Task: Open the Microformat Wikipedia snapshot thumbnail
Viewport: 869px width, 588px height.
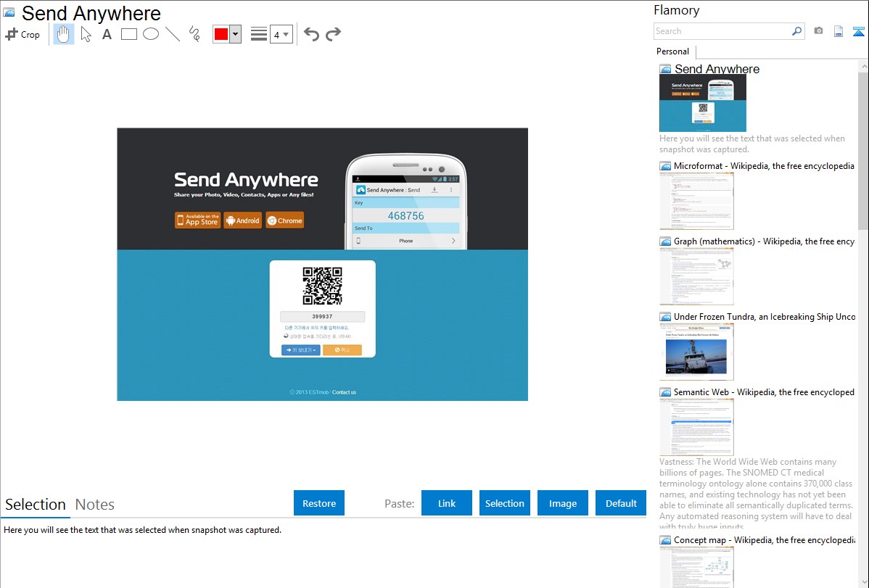Action: (696, 201)
